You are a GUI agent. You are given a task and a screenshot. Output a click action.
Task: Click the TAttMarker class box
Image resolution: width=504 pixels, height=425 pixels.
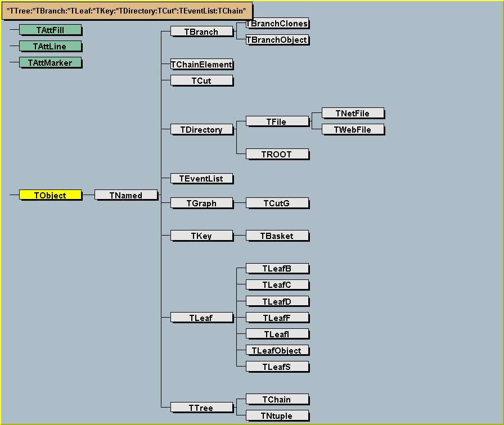(50, 62)
